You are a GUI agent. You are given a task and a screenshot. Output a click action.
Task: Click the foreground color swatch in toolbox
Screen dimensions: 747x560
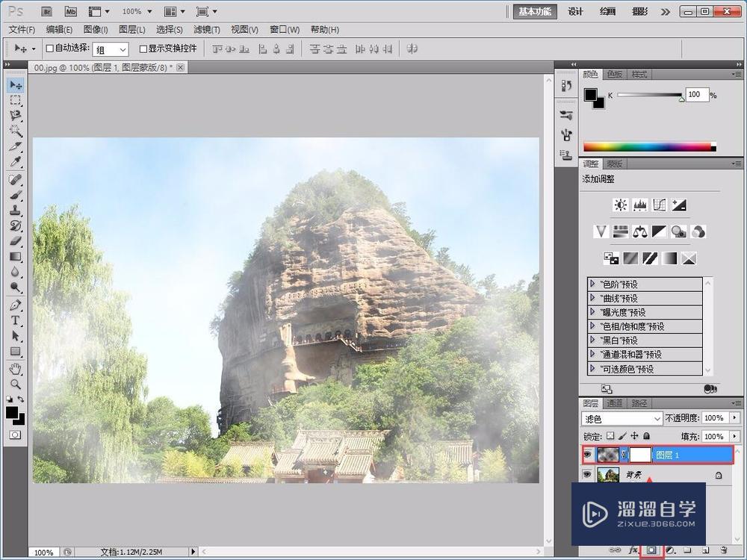[12, 412]
